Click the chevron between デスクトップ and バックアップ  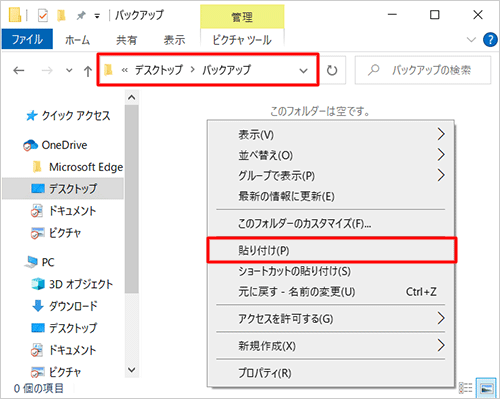coord(193,70)
